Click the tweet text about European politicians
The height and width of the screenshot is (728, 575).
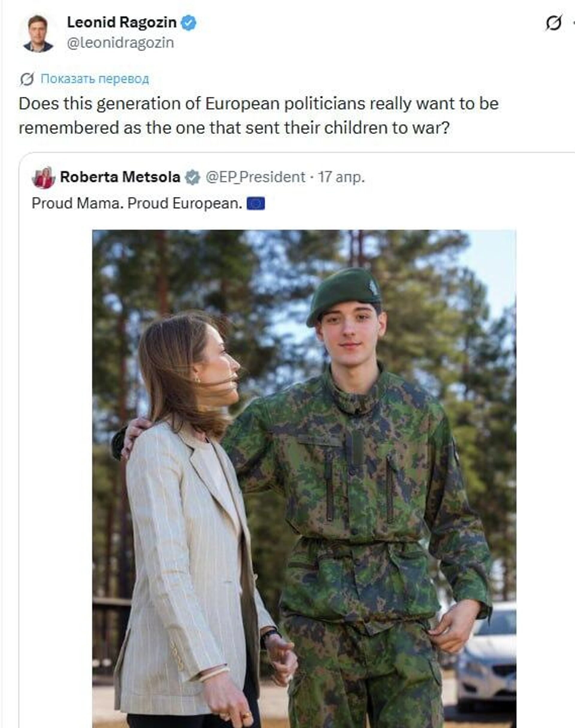point(258,116)
